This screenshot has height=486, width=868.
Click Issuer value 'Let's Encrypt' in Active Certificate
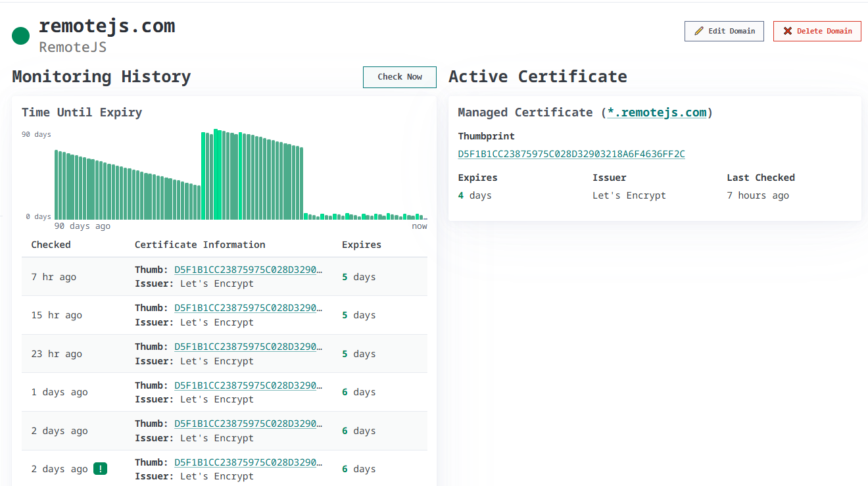[629, 195]
